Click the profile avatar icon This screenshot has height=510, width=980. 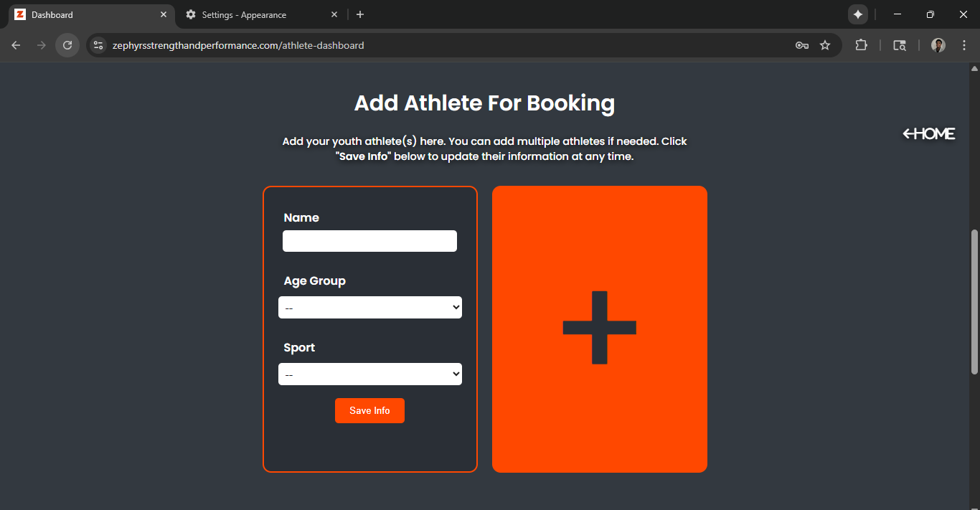938,44
